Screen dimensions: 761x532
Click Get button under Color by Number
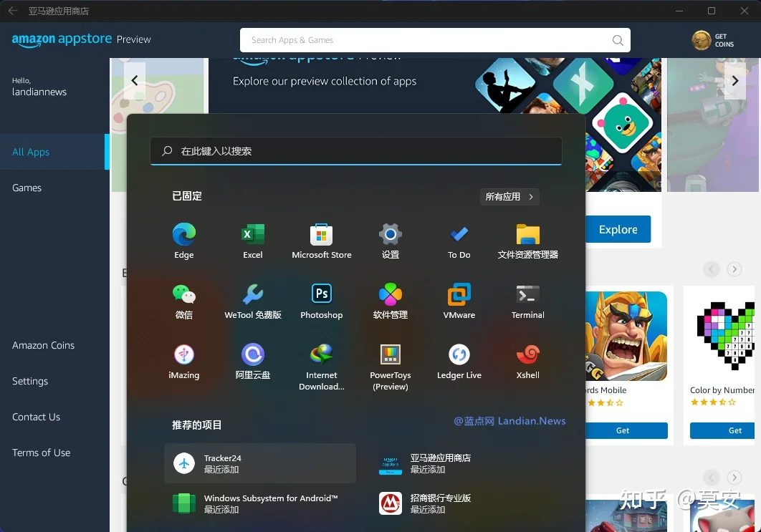[x=722, y=430]
